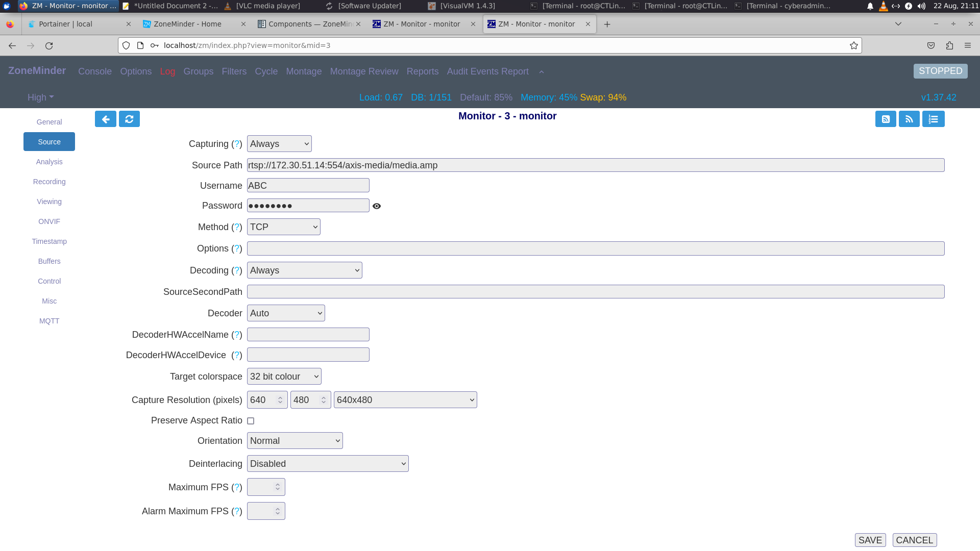Click the STOPPED status button
980x551 pixels.
point(940,71)
